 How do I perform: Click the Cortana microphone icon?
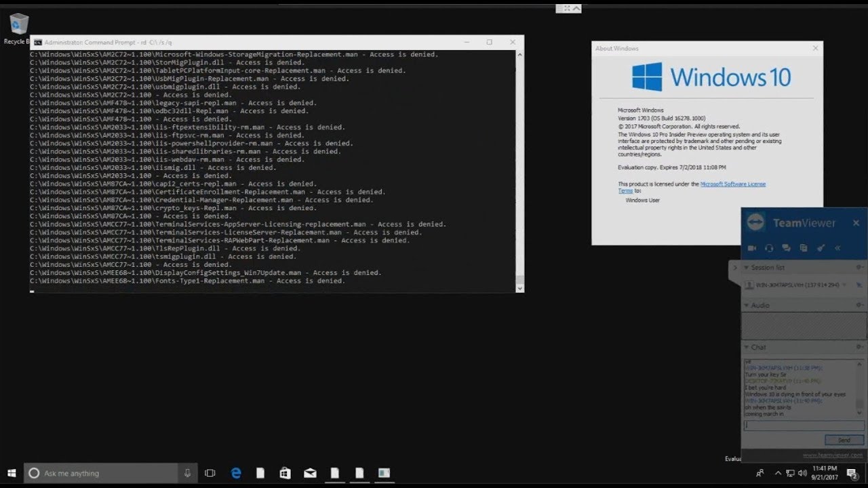point(188,473)
